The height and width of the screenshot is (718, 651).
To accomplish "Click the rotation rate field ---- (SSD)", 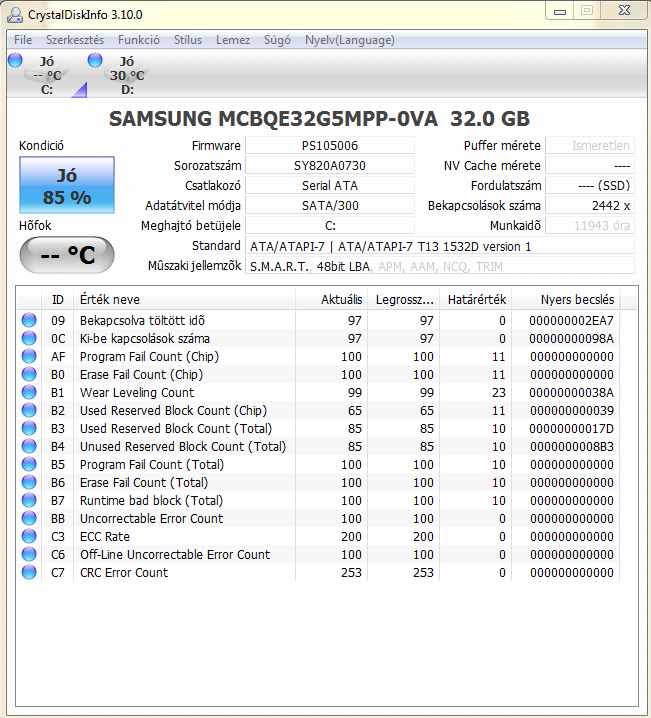I will [x=590, y=185].
